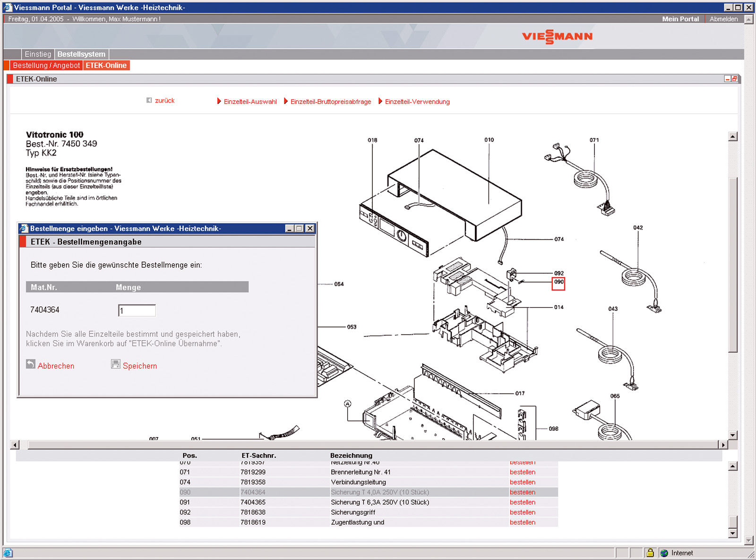The image size is (756, 560).
Task: Click the red arrow before Einzelteil-Bruttopreisabfrage
Action: coord(286,101)
